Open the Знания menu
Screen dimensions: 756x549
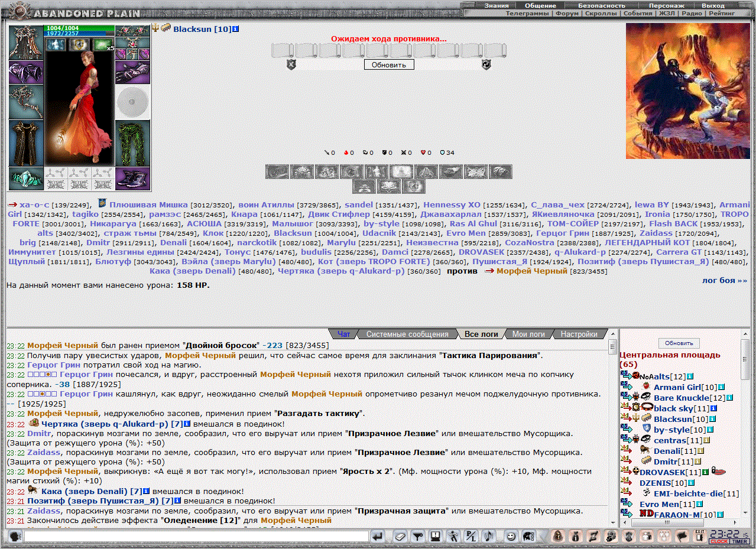[x=497, y=5]
